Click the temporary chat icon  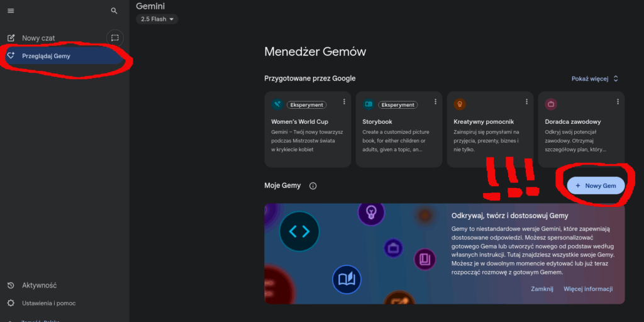tap(114, 38)
